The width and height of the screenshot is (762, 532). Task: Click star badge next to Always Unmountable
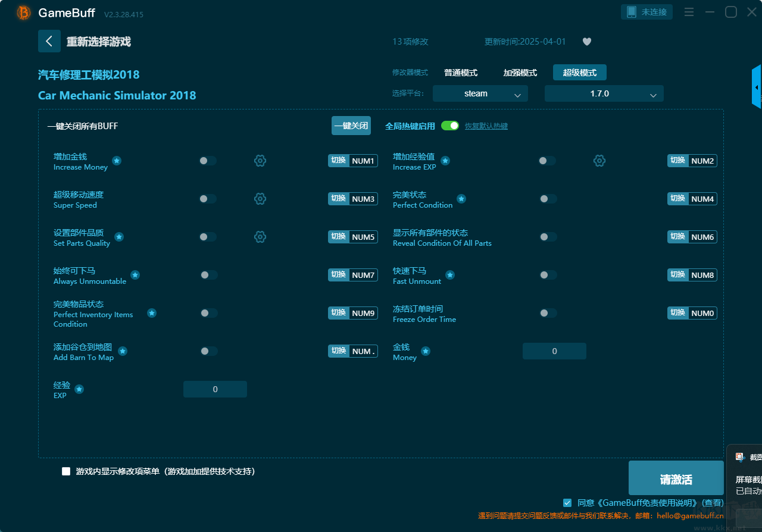tap(135, 275)
